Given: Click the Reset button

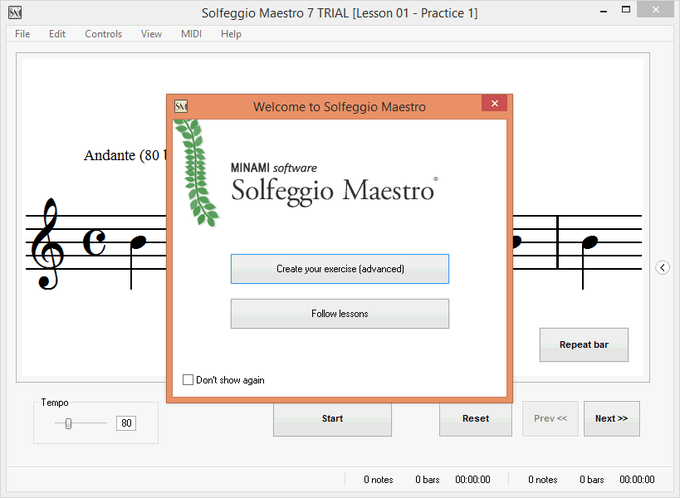Looking at the screenshot, I should point(475,419).
